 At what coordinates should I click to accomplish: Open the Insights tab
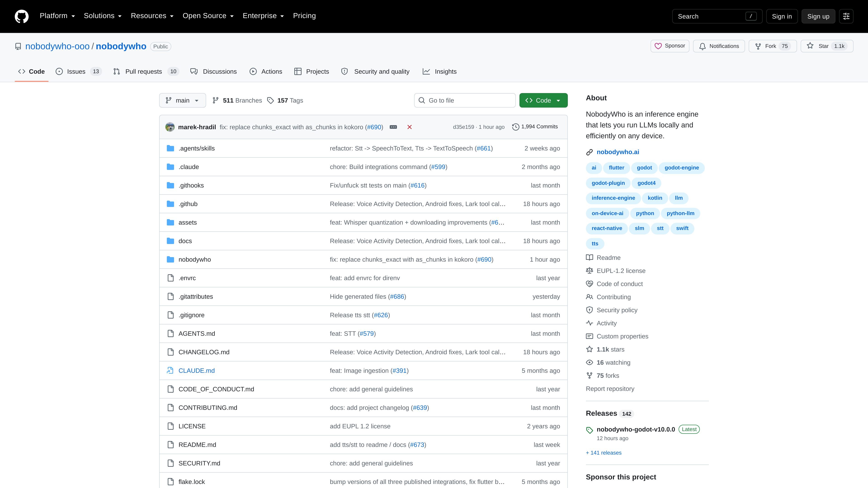tap(440, 71)
